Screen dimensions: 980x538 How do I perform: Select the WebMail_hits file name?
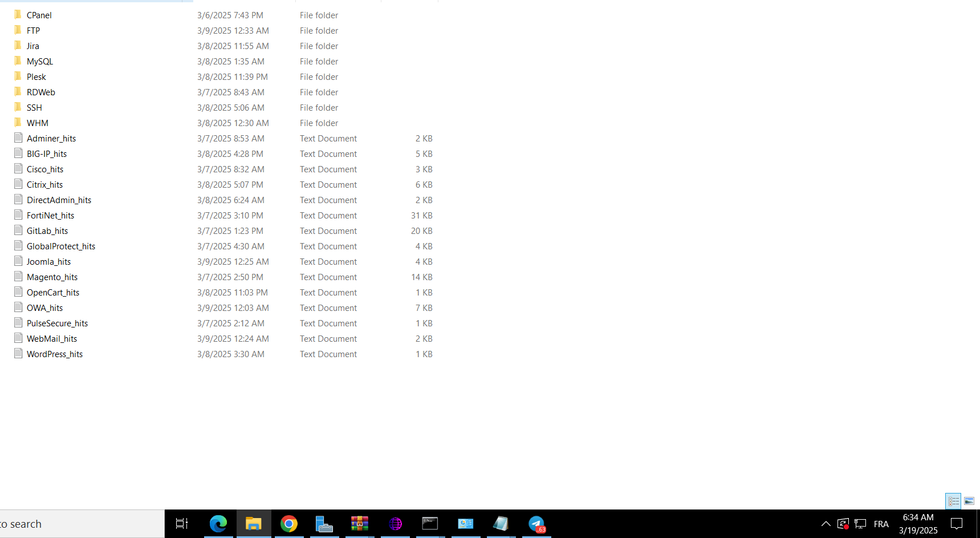pos(52,339)
